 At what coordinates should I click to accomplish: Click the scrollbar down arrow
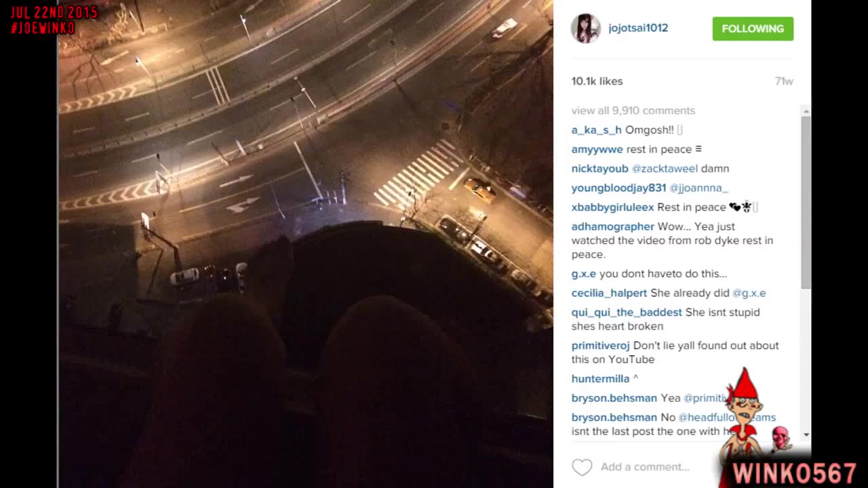(806, 434)
